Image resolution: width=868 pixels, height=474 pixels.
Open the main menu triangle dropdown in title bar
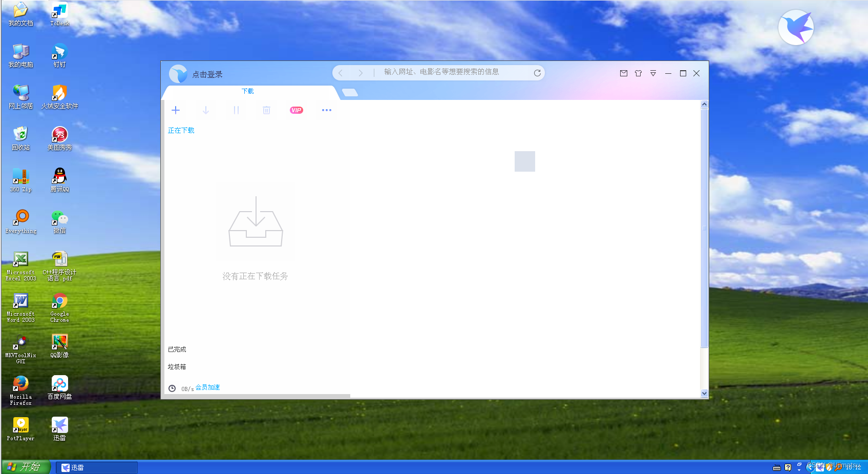[653, 73]
